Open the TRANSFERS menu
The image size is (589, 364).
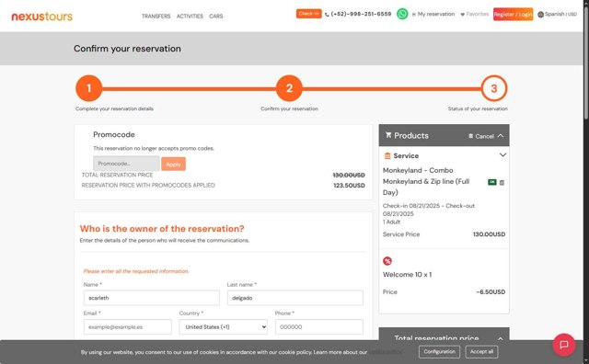click(x=156, y=17)
